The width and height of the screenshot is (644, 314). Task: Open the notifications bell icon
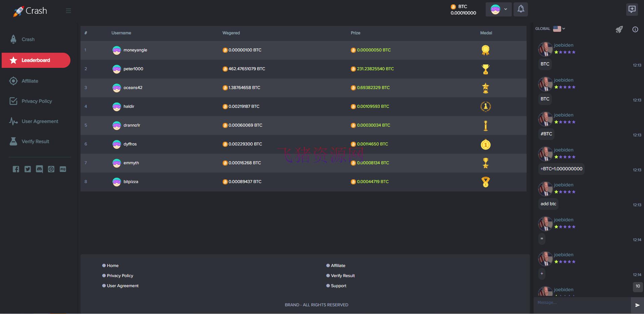pyautogui.click(x=521, y=9)
